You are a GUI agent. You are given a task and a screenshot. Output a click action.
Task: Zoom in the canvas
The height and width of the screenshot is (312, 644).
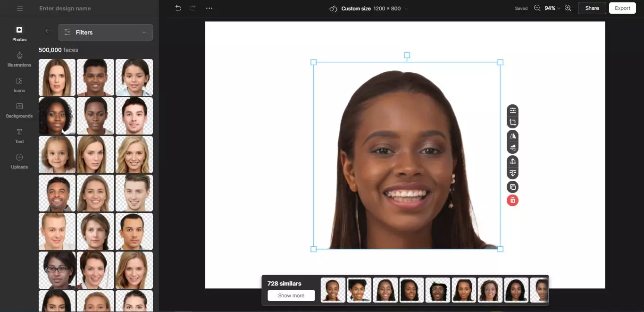pos(568,8)
